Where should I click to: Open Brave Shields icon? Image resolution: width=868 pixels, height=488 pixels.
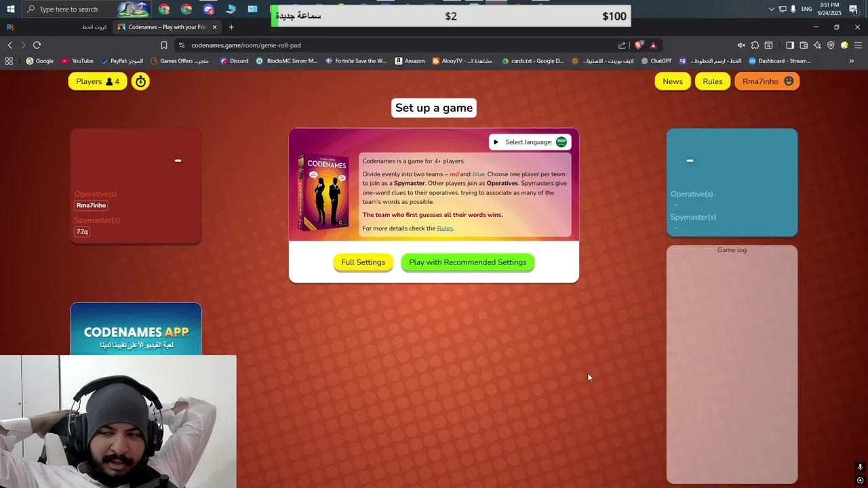(x=638, y=45)
